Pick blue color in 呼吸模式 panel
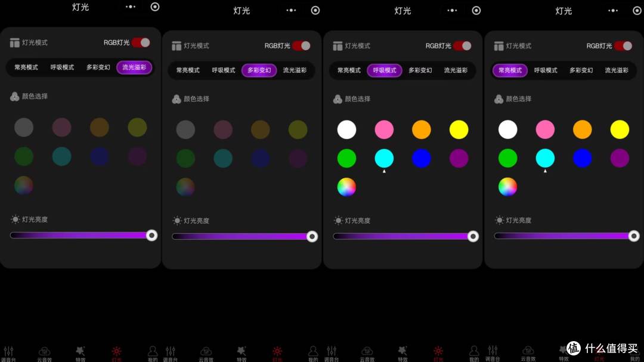 tap(422, 158)
